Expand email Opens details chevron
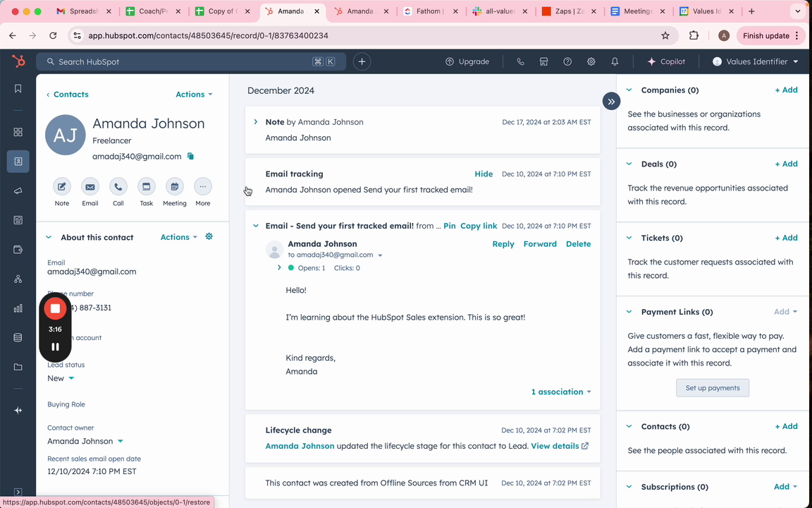The width and height of the screenshot is (812, 508). click(280, 267)
